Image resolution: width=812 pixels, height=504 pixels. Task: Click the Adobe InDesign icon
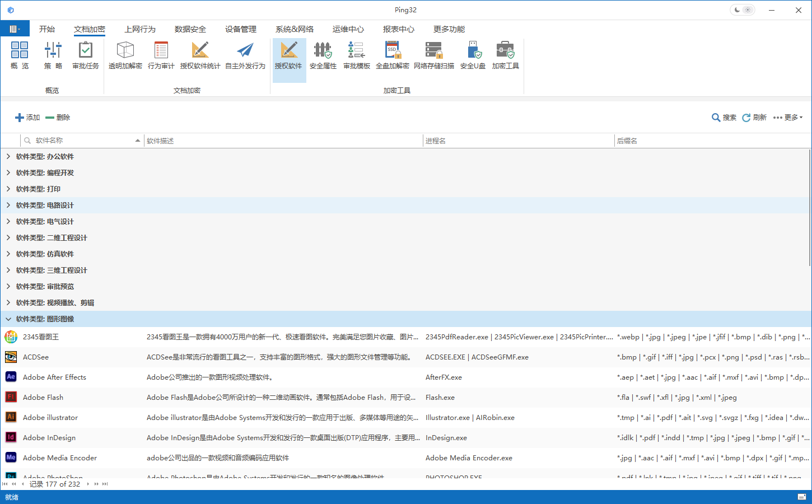11,437
